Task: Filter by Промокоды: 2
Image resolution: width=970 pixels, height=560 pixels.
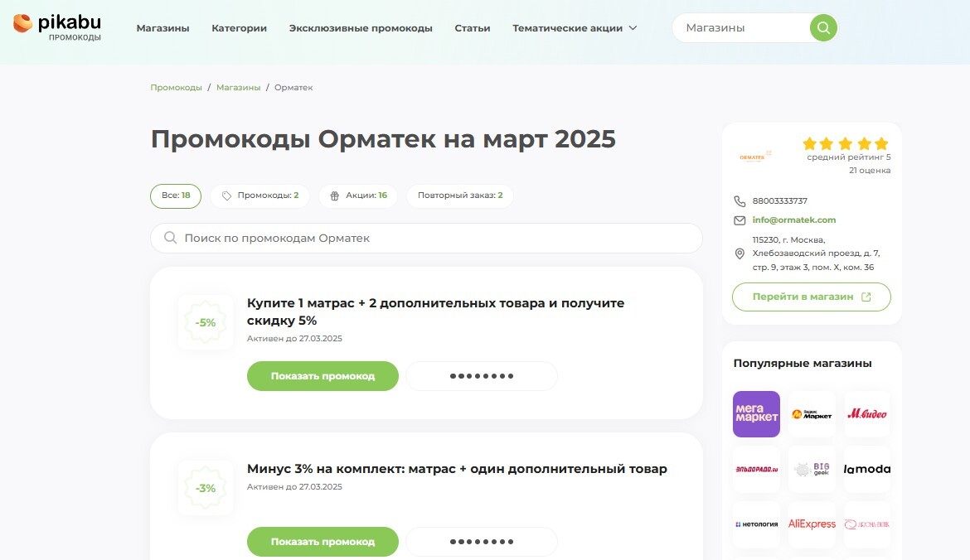Action: coord(259,196)
